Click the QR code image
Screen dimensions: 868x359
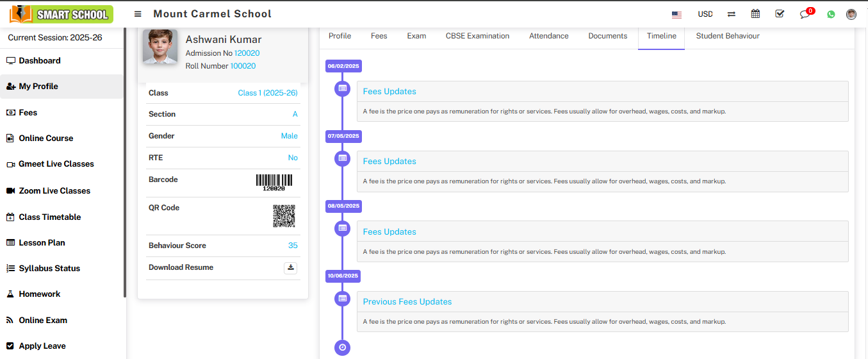[284, 216]
